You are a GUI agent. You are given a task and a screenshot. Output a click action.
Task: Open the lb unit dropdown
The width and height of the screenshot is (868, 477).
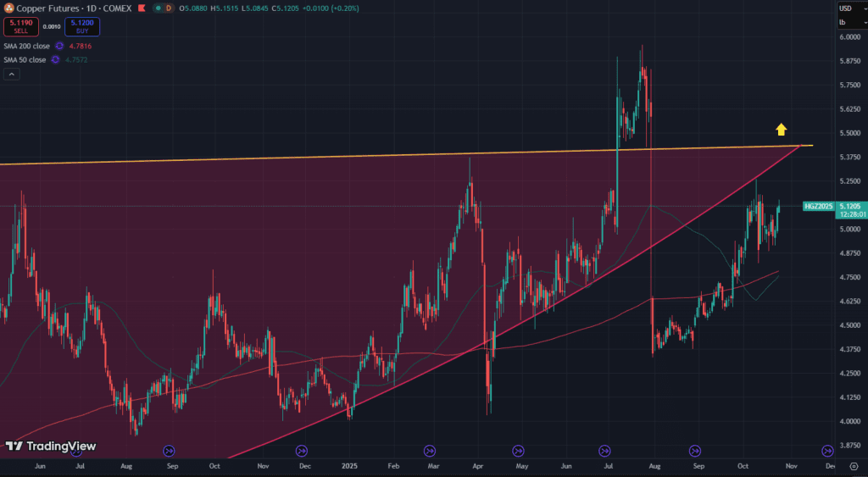tap(850, 22)
